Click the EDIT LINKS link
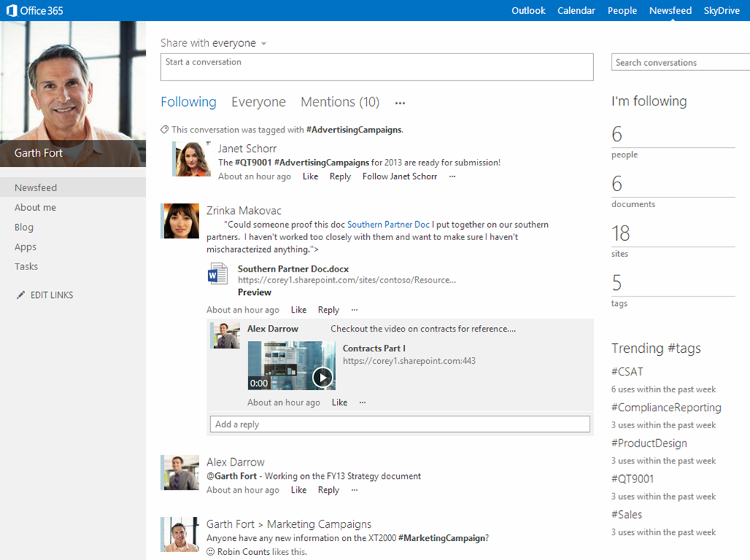 click(52, 295)
